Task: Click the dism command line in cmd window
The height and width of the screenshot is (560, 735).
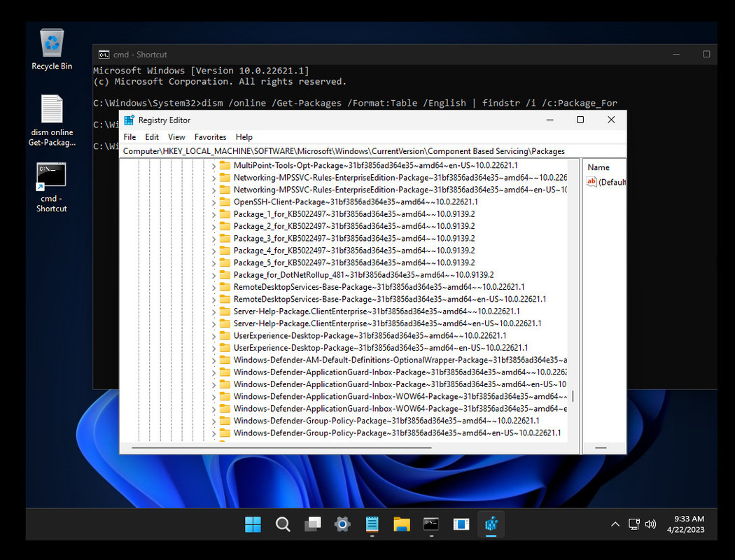Action: tap(356, 103)
